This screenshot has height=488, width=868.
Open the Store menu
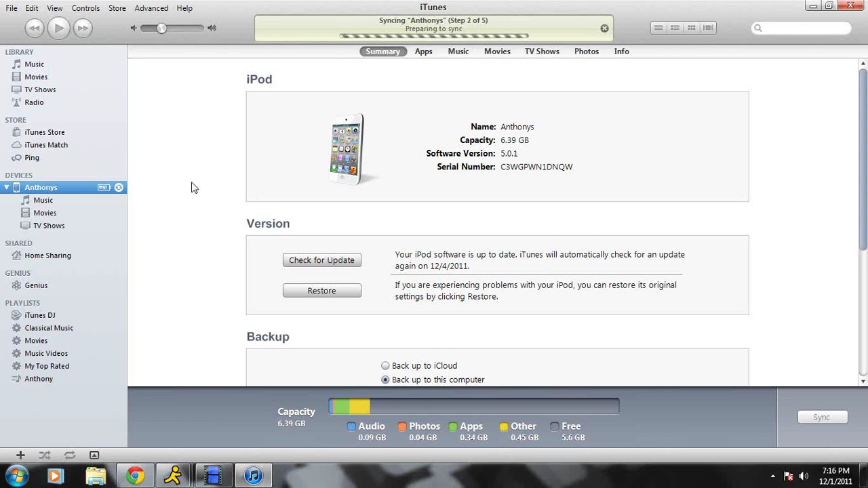(117, 8)
